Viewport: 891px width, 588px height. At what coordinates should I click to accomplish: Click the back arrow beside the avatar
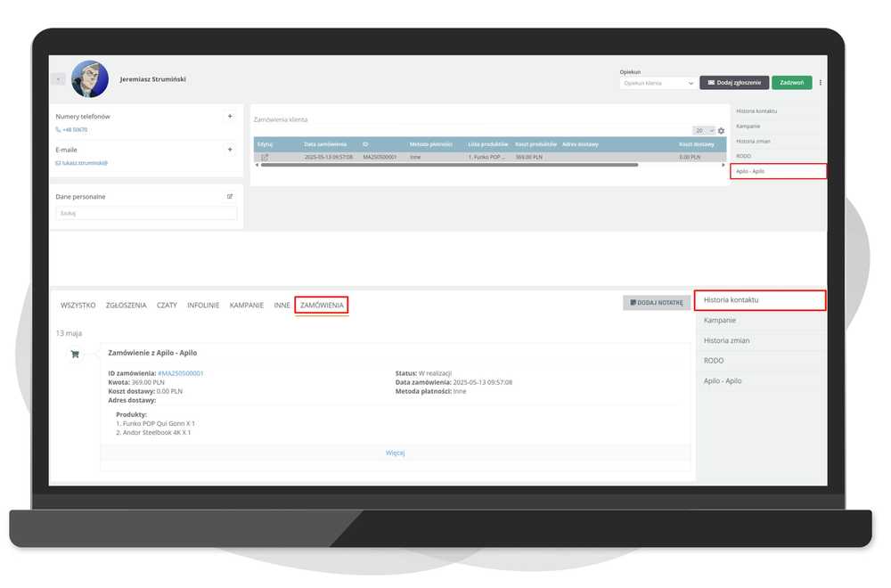[x=59, y=79]
